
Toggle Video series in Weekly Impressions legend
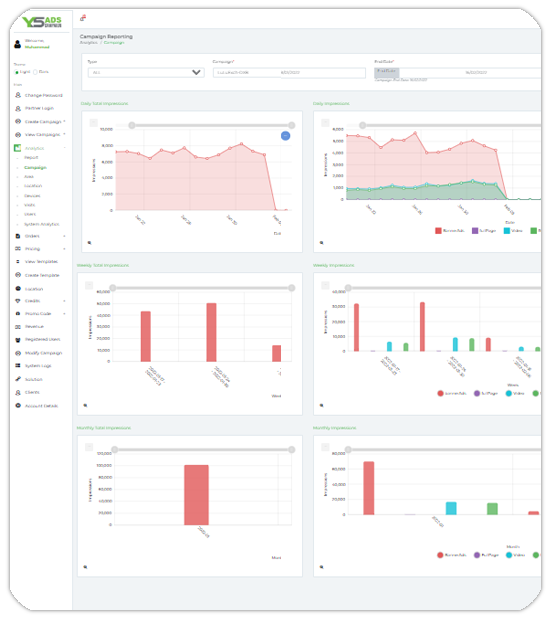(515, 393)
